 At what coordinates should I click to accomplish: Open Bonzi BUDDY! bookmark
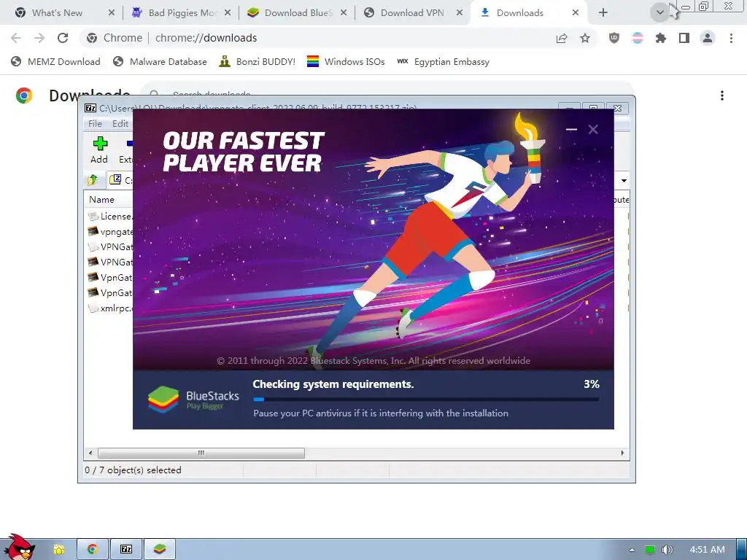258,61
